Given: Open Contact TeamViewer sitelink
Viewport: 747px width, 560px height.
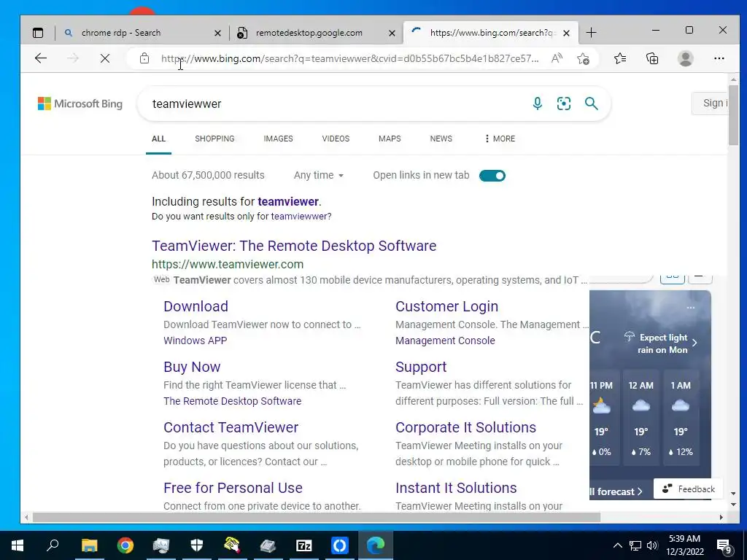Looking at the screenshot, I should (231, 427).
